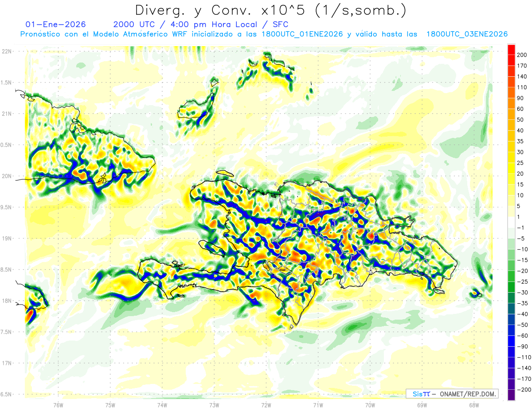Image resolution: width=532 pixels, height=411 pixels.
Task: Click the '71W' longitude label
Action: coord(318,405)
